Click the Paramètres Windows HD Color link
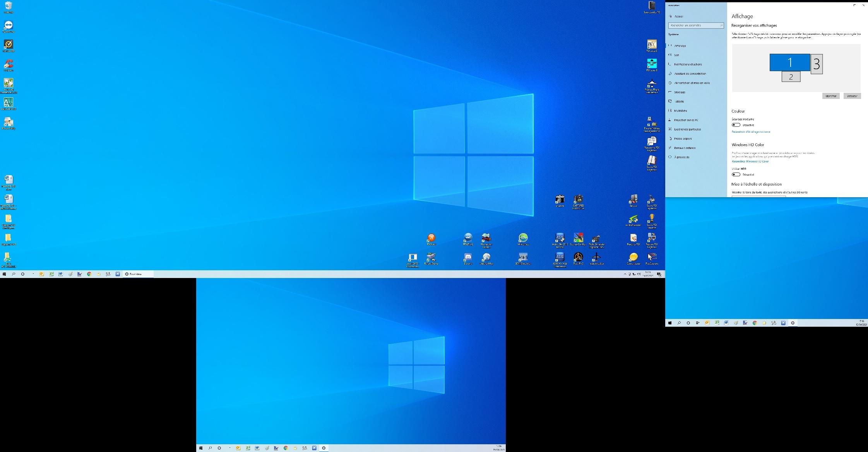The image size is (868, 452). (x=750, y=161)
